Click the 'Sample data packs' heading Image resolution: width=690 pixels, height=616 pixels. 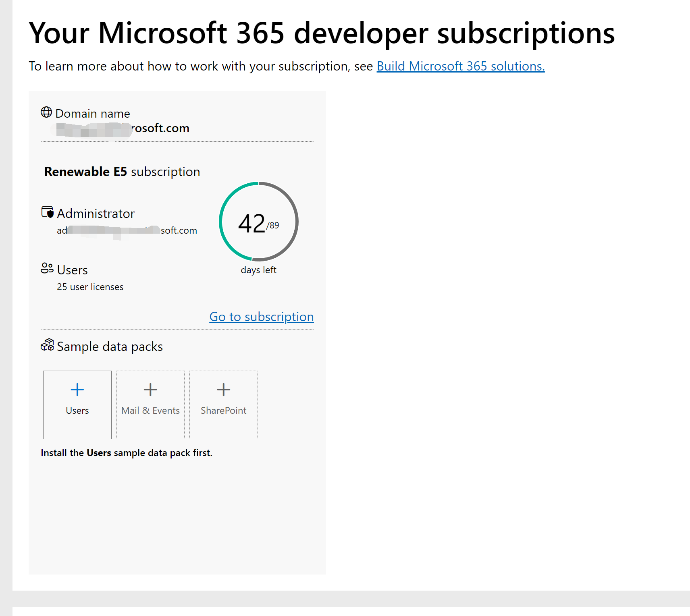coord(110,346)
